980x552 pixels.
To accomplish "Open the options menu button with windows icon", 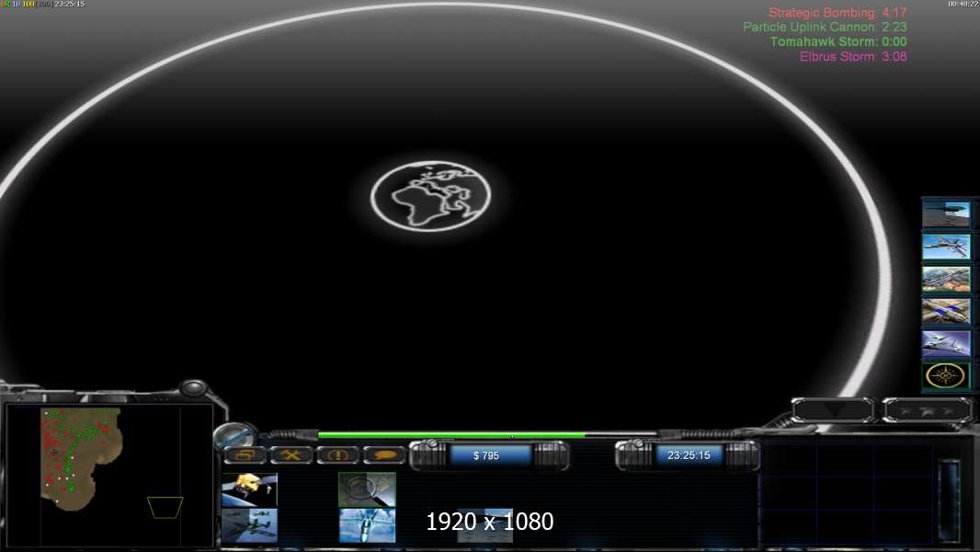I will click(x=245, y=455).
